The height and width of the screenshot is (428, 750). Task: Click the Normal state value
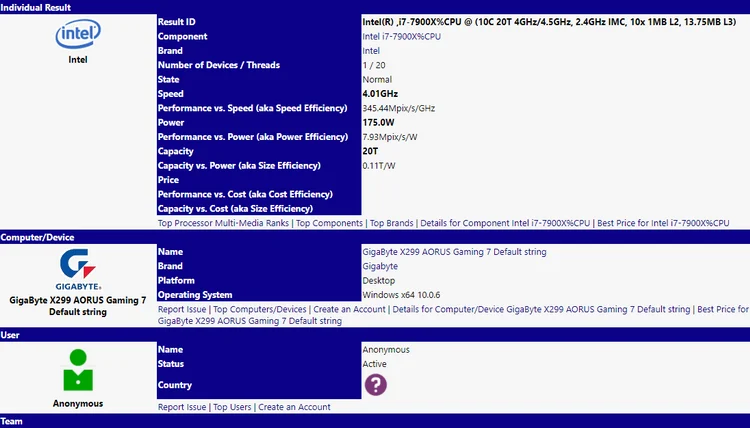point(377,79)
